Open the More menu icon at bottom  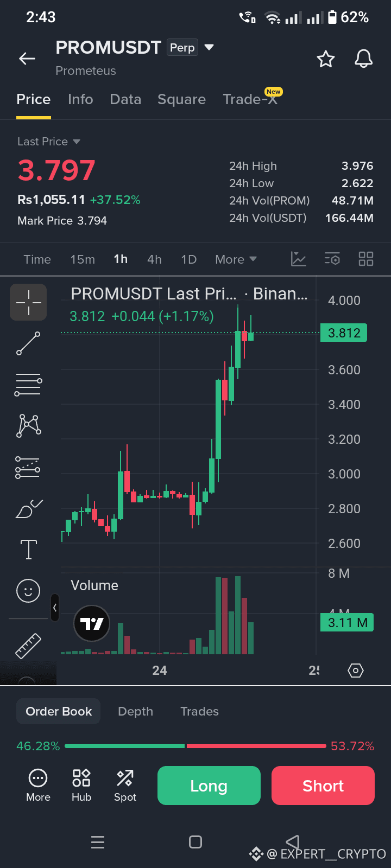pyautogui.click(x=38, y=786)
